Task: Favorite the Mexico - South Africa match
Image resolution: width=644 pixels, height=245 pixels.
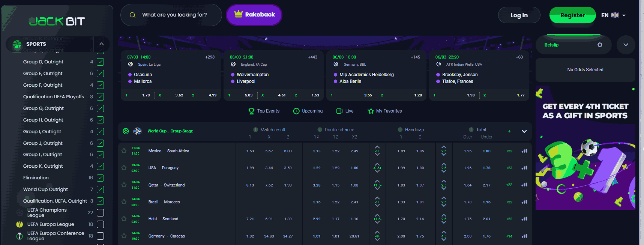Action: coord(124,151)
